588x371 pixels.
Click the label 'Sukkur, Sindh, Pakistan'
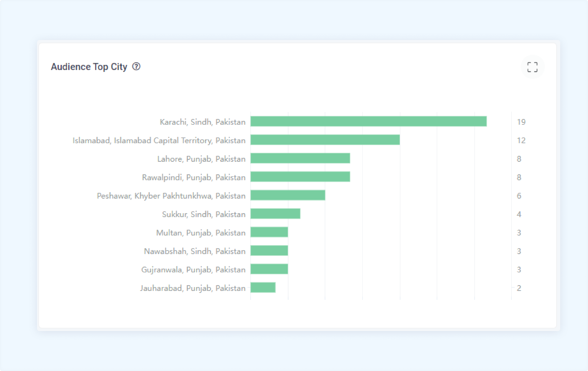click(x=204, y=214)
